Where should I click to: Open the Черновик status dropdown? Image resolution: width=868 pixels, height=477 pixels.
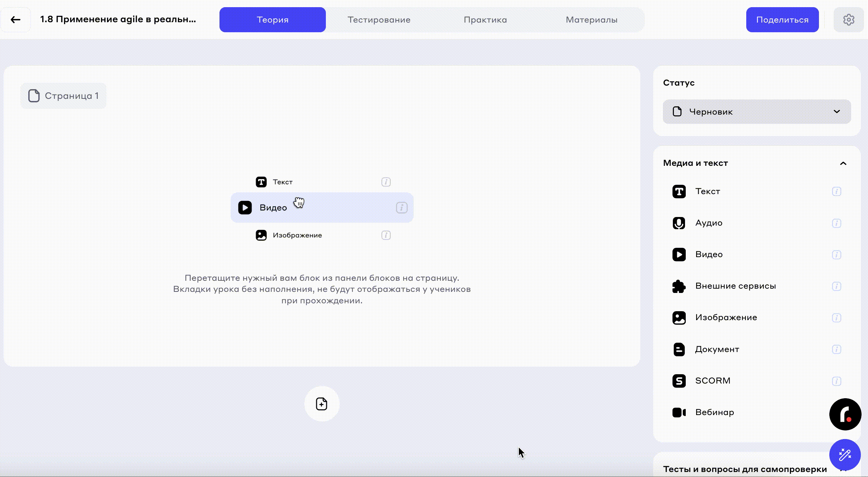(757, 112)
